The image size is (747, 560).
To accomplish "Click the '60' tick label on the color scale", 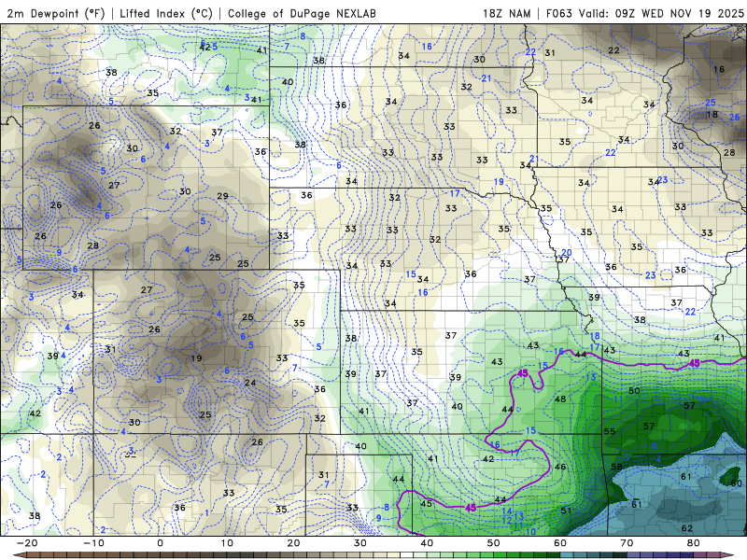I will click(x=560, y=543).
